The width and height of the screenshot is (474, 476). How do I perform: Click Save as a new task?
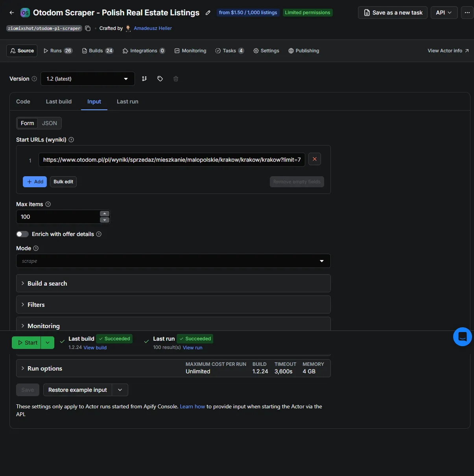393,13
